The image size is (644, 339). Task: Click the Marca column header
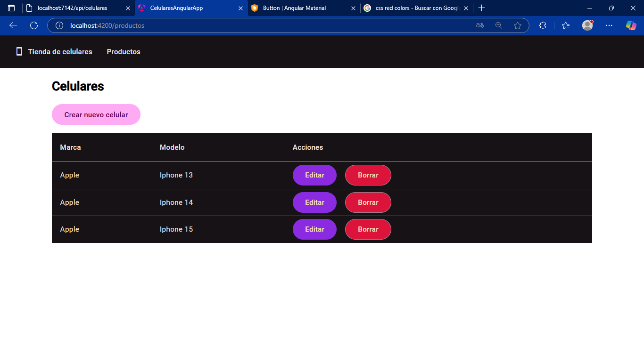70,147
